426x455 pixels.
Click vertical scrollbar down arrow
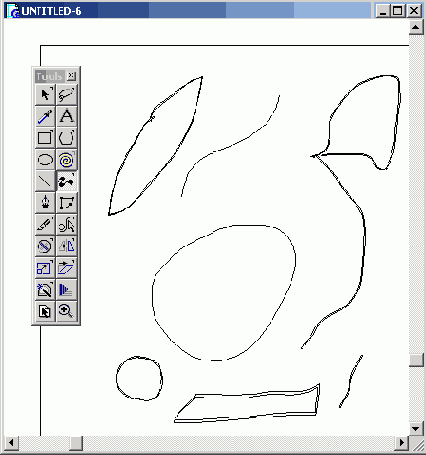coord(416,428)
